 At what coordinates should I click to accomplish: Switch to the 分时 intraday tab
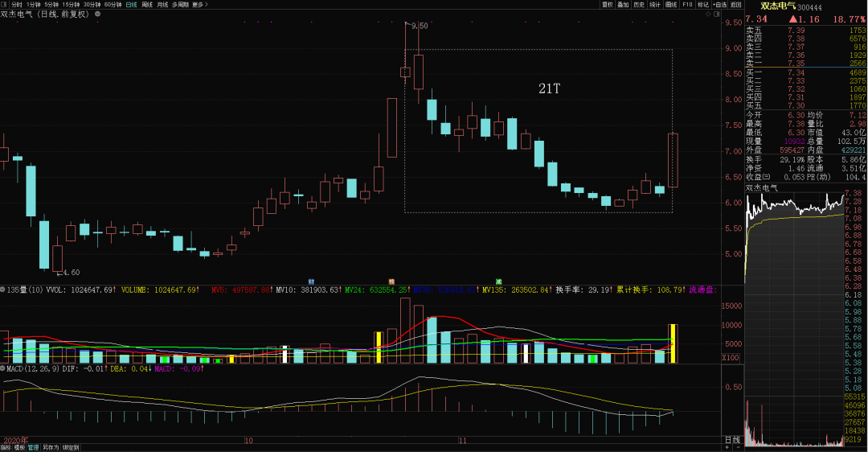(x=17, y=5)
